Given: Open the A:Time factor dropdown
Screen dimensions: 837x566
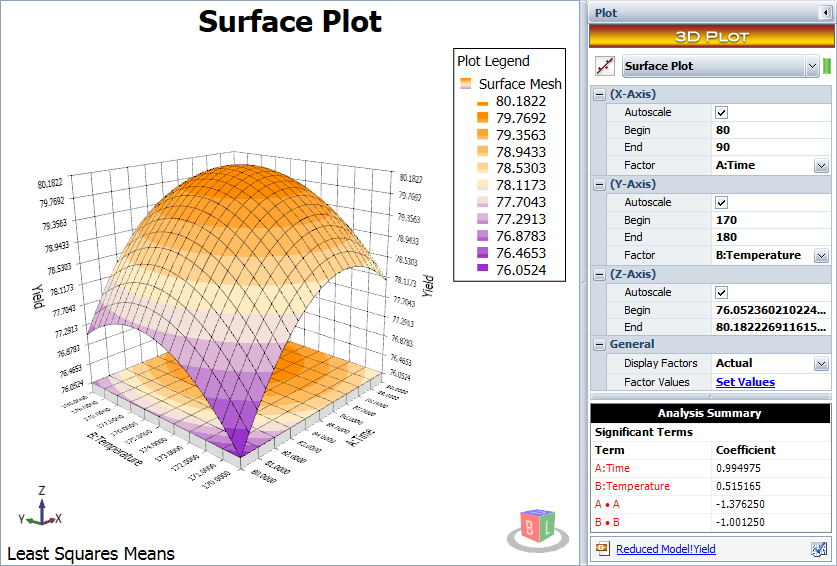Looking at the screenshot, I should pyautogui.click(x=821, y=166).
